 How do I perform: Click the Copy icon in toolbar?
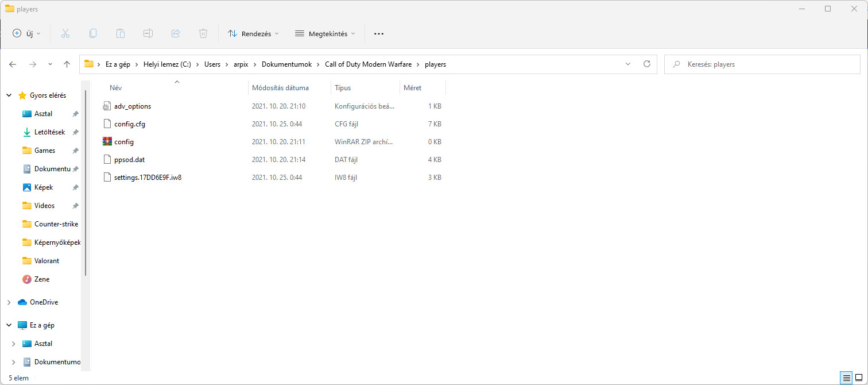tap(93, 33)
